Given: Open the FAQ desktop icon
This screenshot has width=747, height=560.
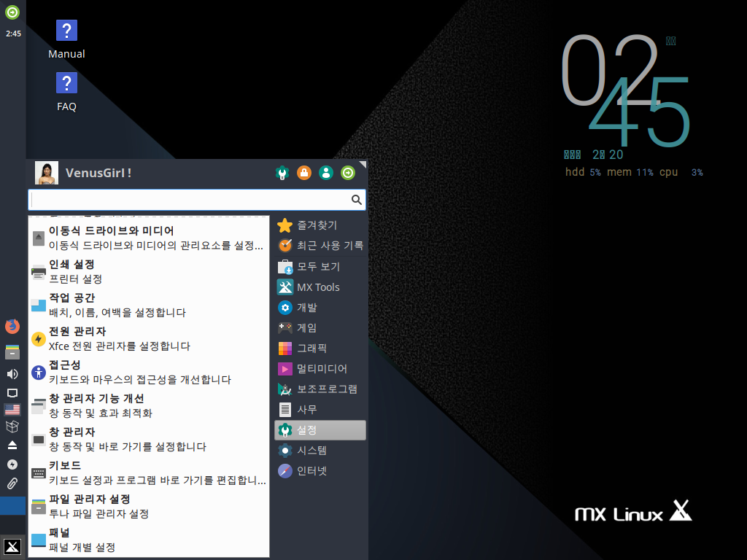Looking at the screenshot, I should pos(66,92).
